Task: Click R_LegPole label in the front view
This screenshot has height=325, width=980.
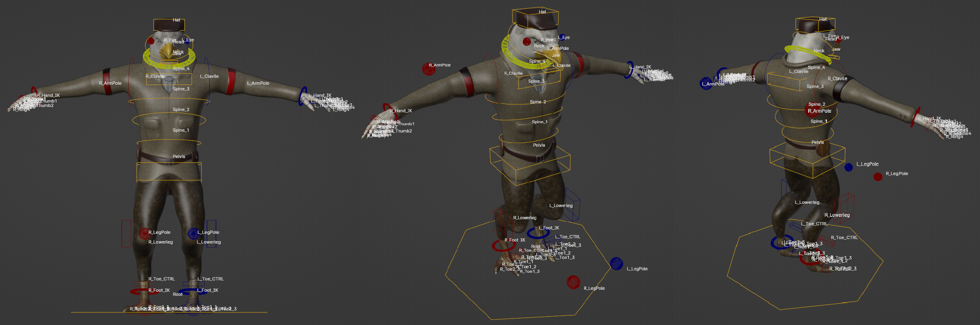Action: click(x=159, y=232)
